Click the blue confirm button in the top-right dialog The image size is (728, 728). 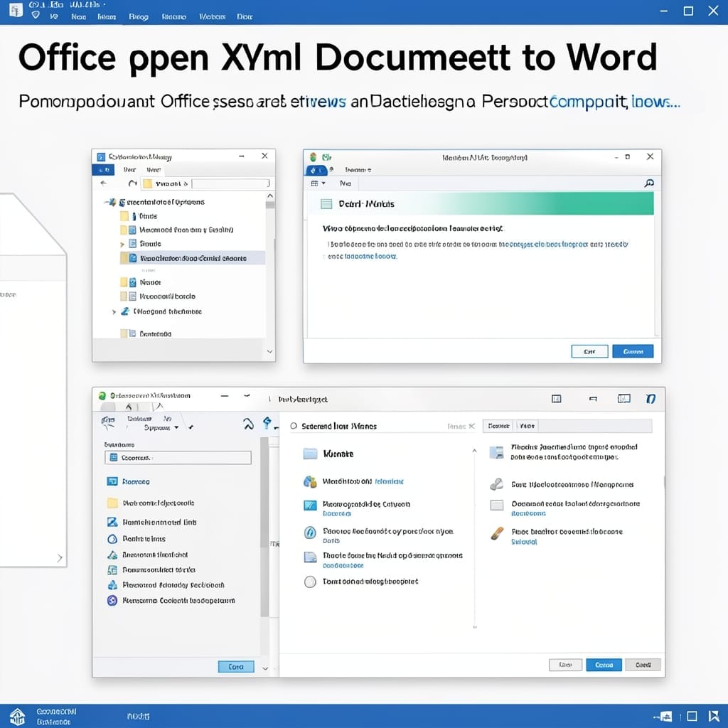(x=632, y=351)
